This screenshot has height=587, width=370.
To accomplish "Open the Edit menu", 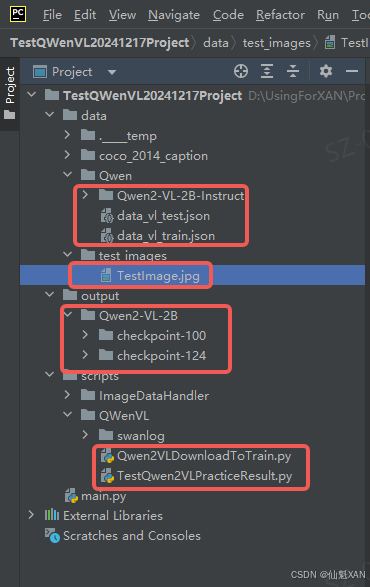I will click(85, 15).
